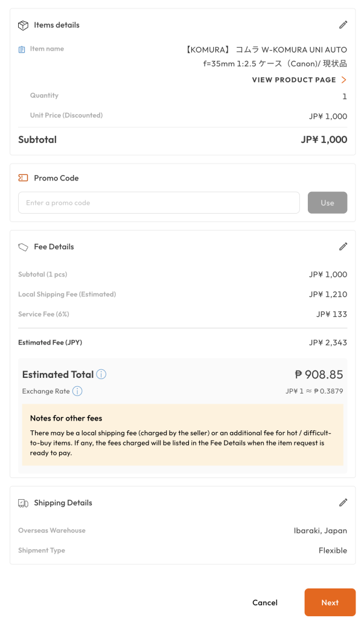Image resolution: width=364 pixels, height=618 pixels.
Task: Open the View Product Page link
Action: 294,80
